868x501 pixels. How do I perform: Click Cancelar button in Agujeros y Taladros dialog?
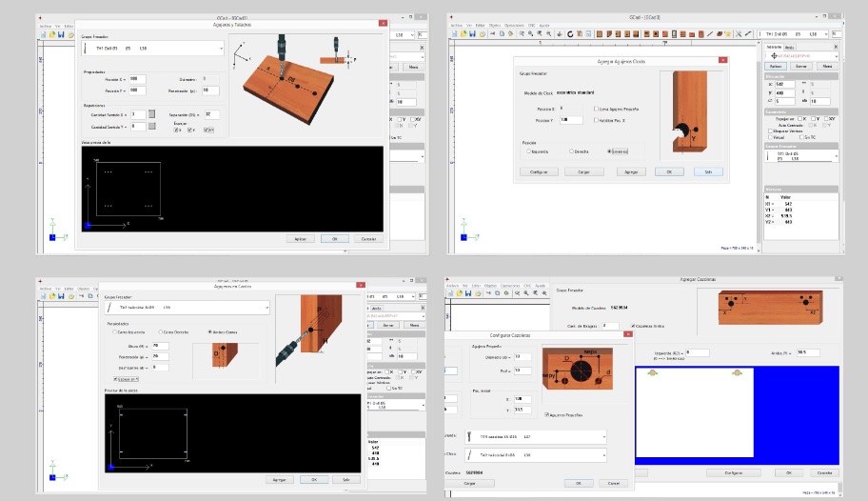click(368, 239)
